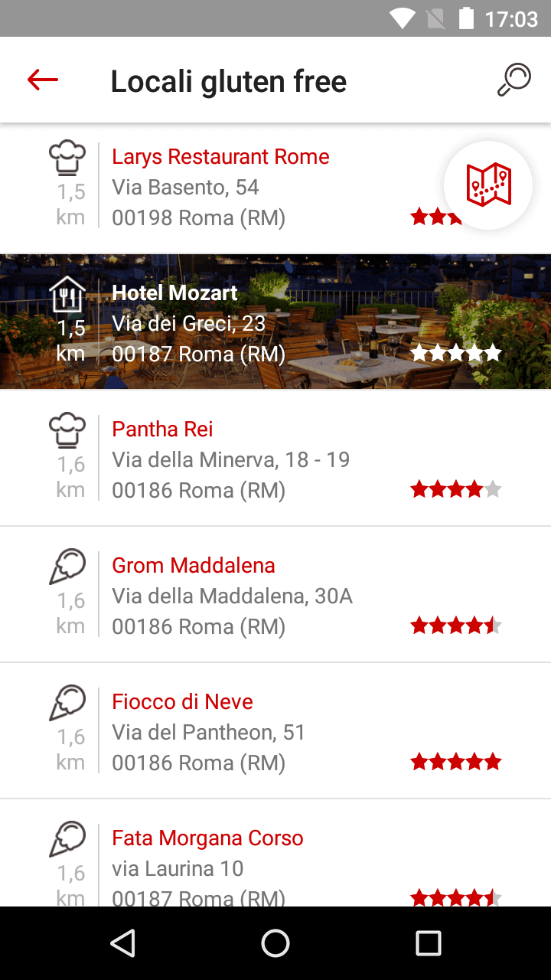Tap the red back arrow
This screenshot has height=980, width=551.
coord(43,80)
